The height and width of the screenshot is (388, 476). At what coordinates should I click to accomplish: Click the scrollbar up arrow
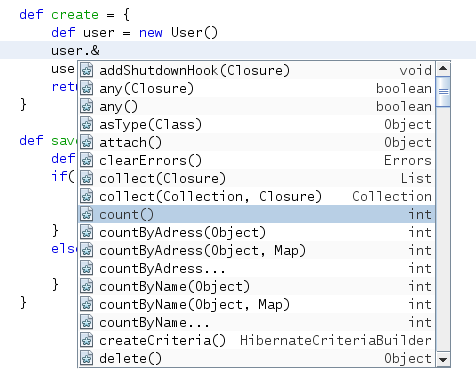coord(443,69)
